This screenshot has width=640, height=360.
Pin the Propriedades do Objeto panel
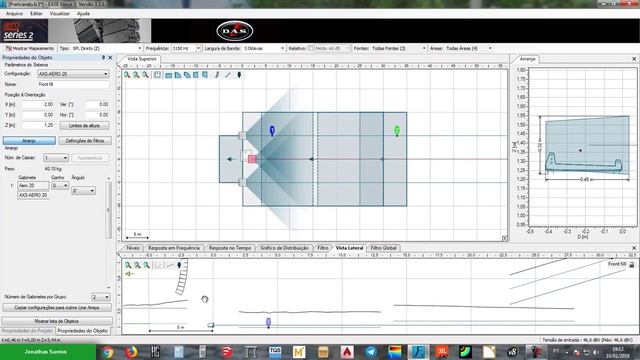[x=103, y=58]
